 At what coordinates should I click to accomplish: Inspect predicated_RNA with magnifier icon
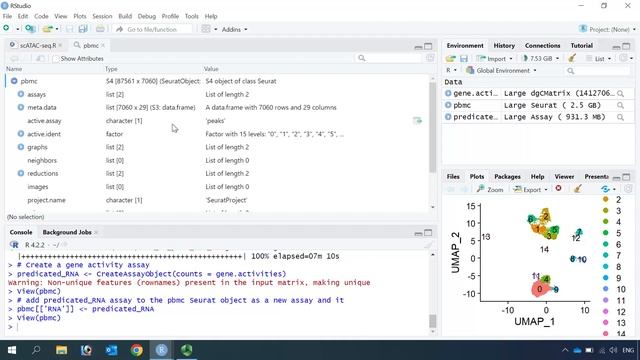[620, 117]
